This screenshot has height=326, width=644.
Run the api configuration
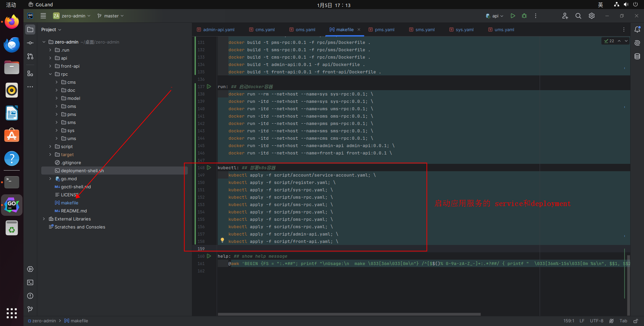coord(513,16)
